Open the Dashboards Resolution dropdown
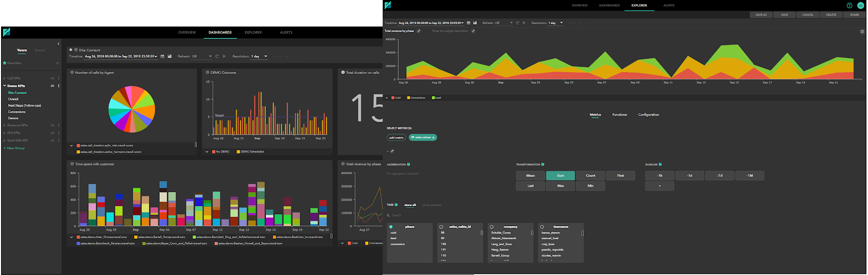 [x=259, y=56]
